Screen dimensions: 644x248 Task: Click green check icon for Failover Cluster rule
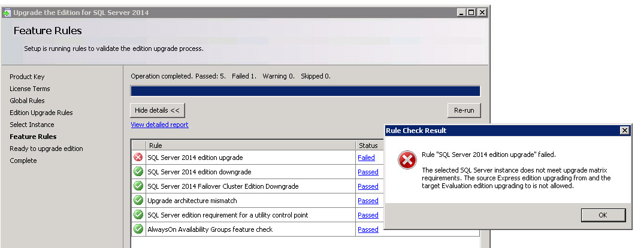tap(138, 186)
